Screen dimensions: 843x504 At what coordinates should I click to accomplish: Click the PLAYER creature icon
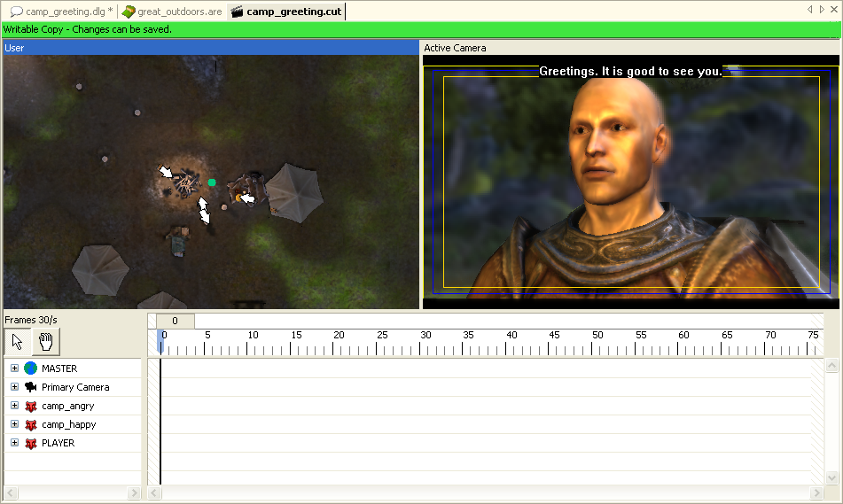click(x=31, y=443)
